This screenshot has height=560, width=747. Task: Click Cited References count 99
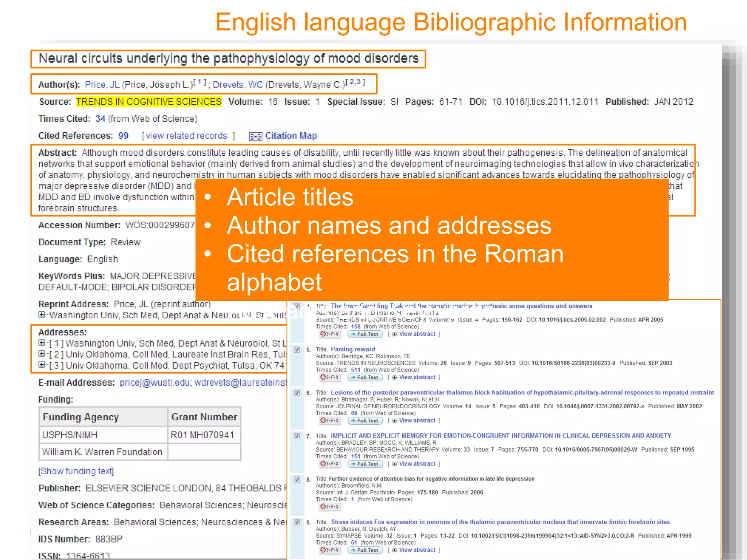[123, 136]
